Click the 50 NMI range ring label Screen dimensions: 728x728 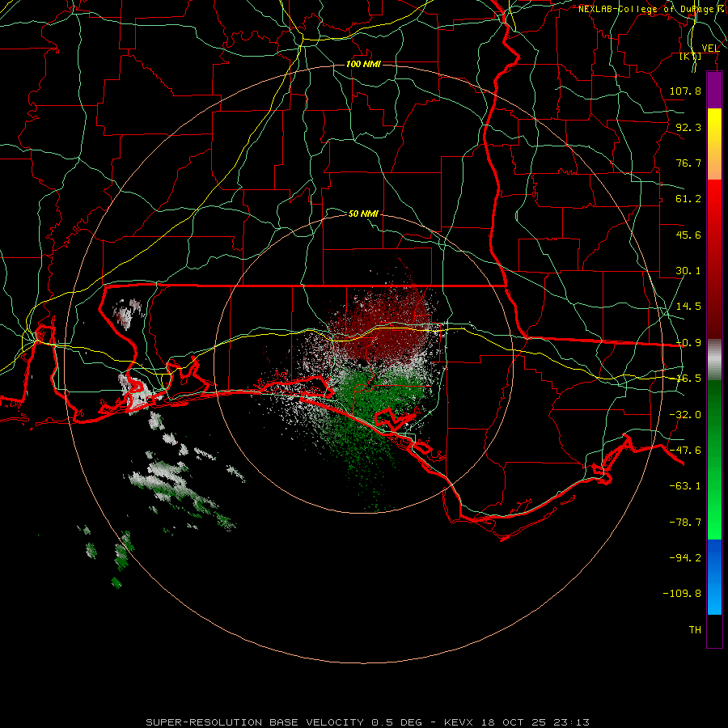pos(363,214)
